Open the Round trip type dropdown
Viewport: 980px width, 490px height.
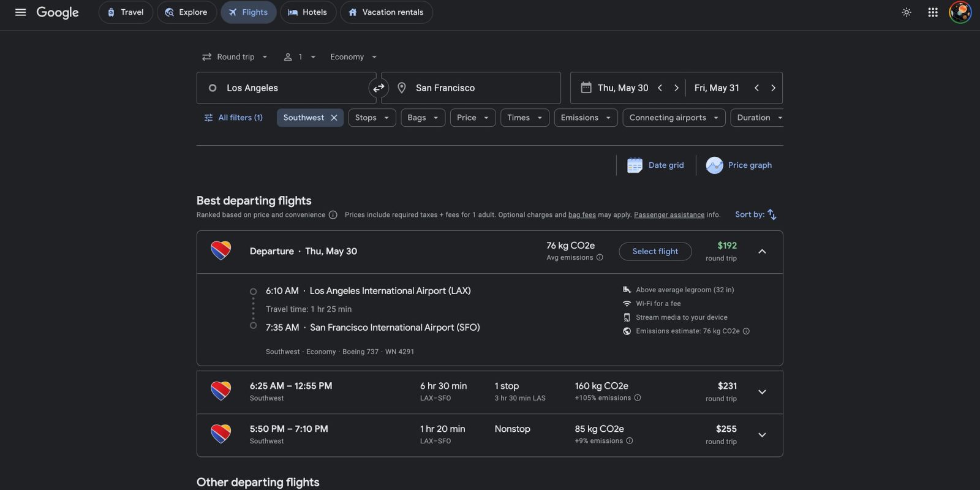(x=235, y=57)
